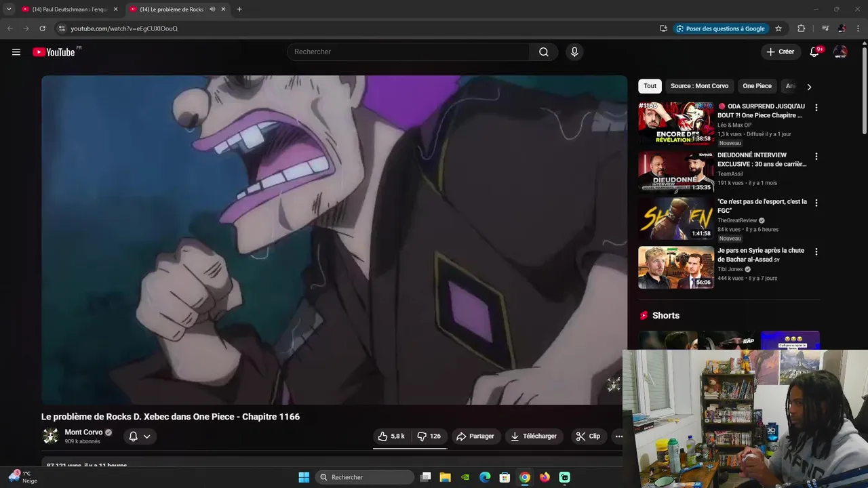Open the Mont Corvo channel name link
The width and height of the screenshot is (868, 488).
(83, 432)
